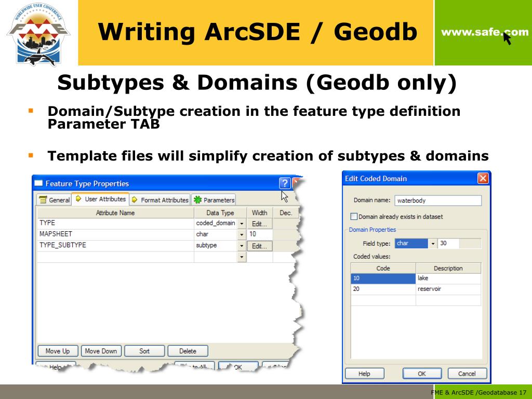Click the lake description cell
Viewport: 532px width, 399px height.
click(x=448, y=278)
